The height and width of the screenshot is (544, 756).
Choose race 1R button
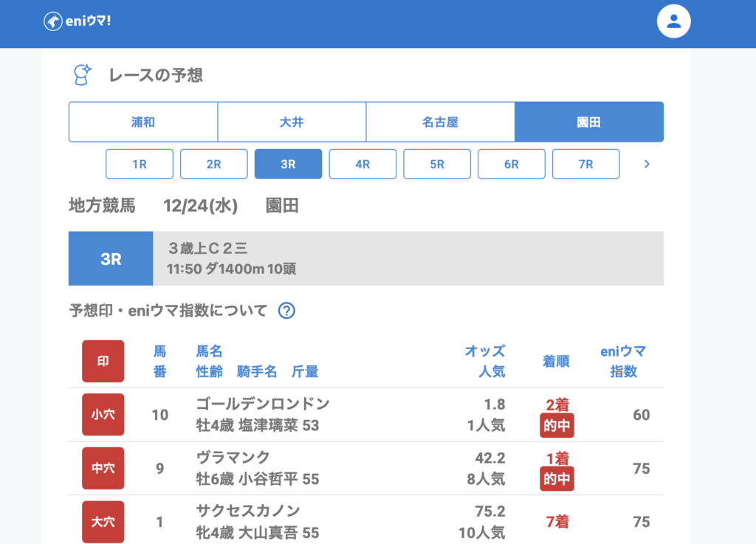pos(140,164)
